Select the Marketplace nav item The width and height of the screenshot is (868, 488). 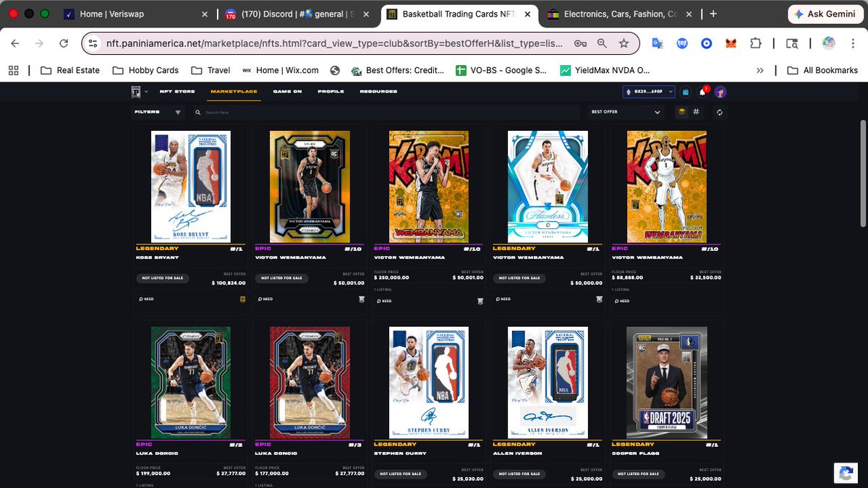coord(235,92)
